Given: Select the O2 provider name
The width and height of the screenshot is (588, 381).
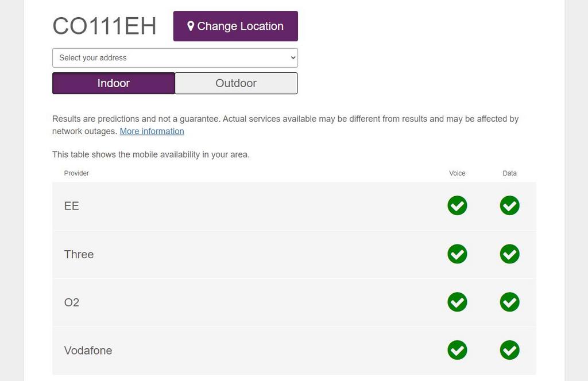Looking at the screenshot, I should tap(72, 302).
